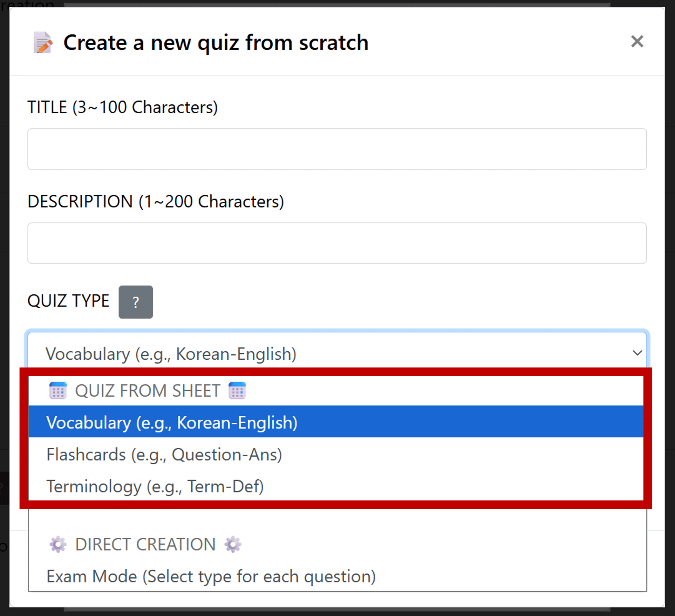Click the TITLE (3~100 Characters) label

tap(123, 107)
